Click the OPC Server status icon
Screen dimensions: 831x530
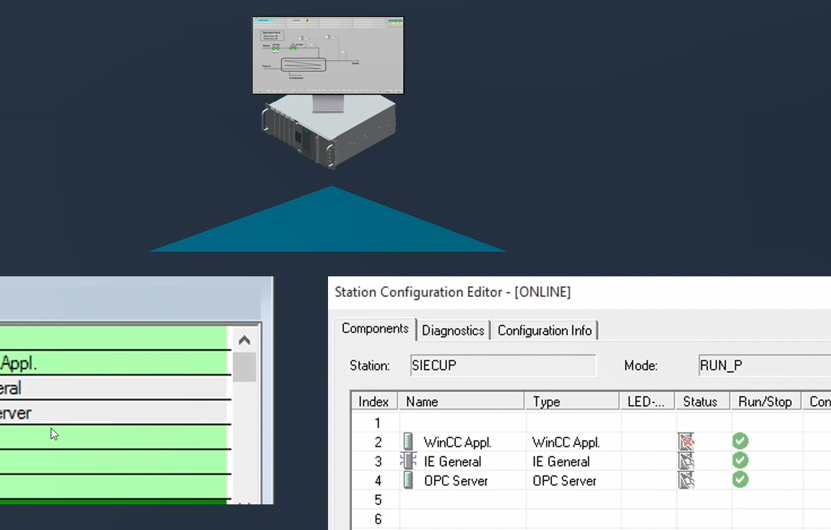point(686,480)
